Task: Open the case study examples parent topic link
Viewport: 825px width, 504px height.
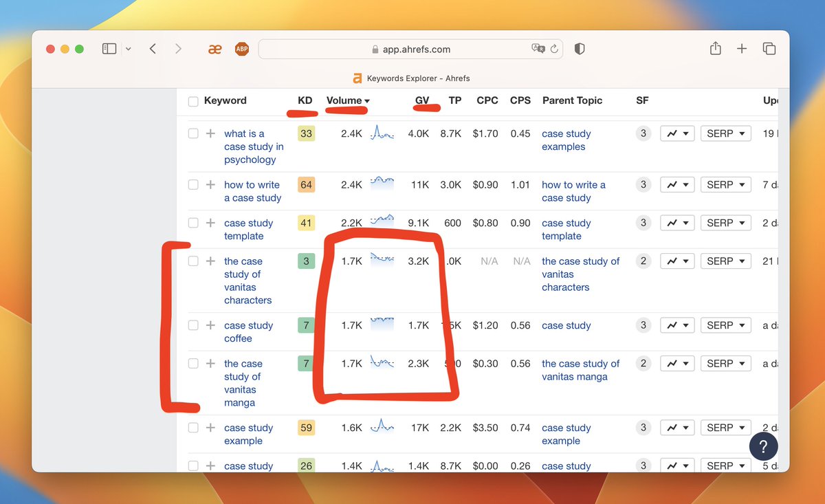Action: pos(566,140)
